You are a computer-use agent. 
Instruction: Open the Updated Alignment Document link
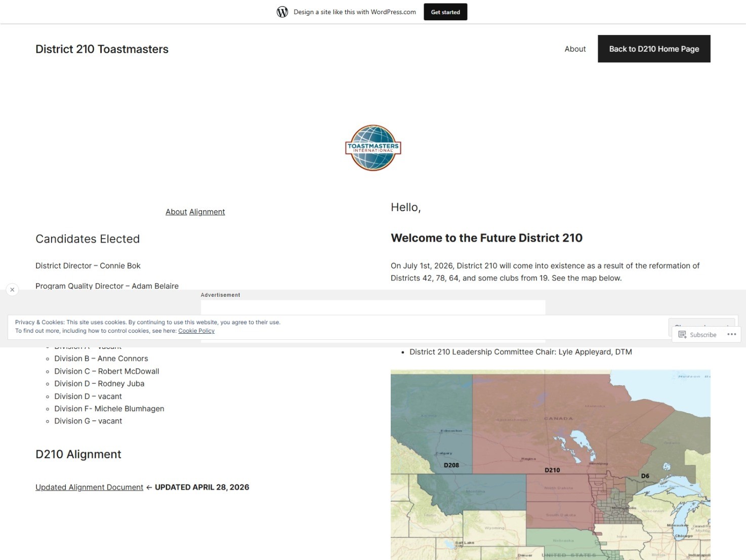click(89, 487)
